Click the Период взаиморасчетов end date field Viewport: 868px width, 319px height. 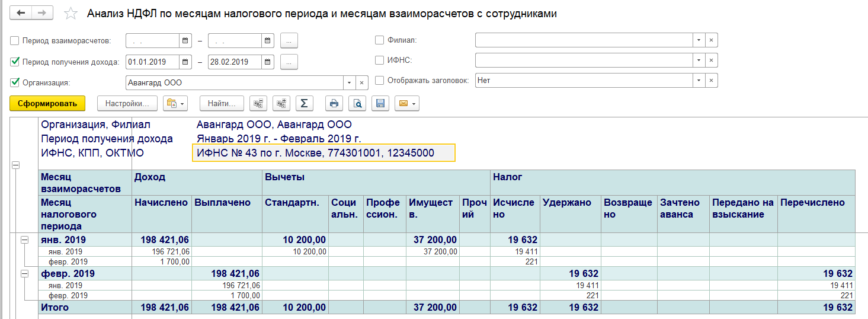235,41
